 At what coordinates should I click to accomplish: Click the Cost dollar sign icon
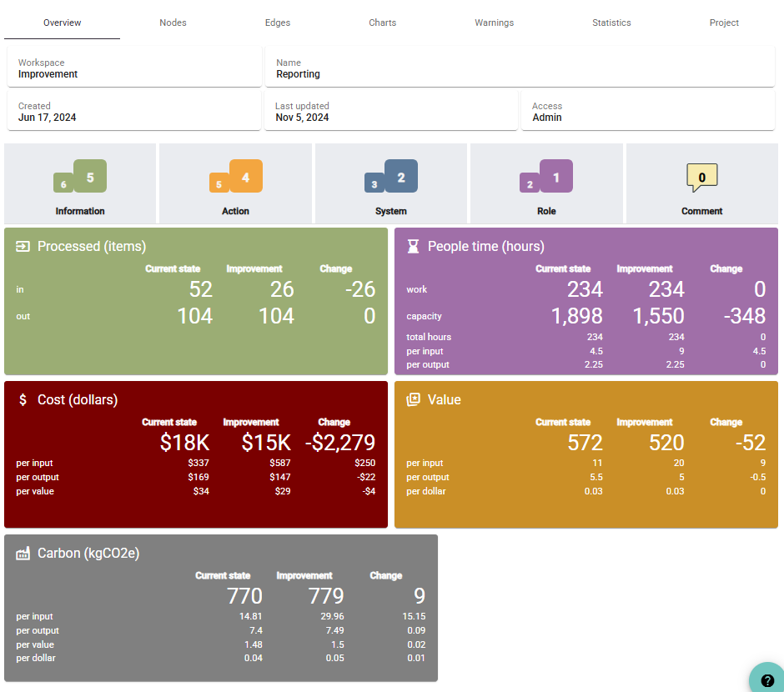pos(23,399)
